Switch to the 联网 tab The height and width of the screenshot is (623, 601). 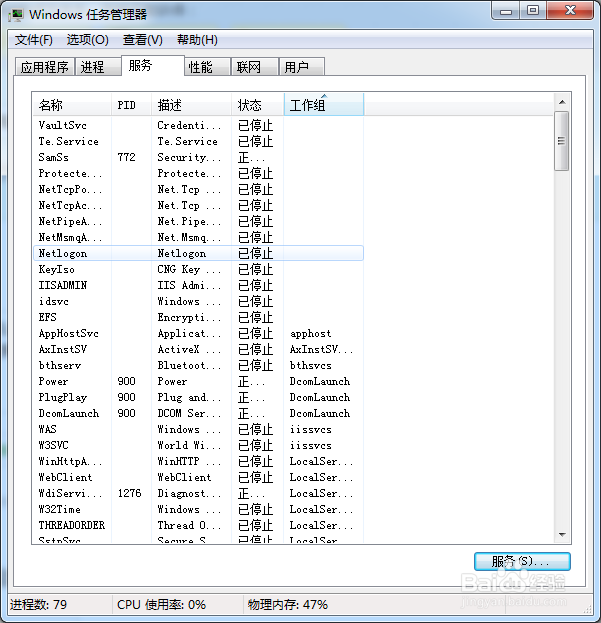tap(254, 67)
